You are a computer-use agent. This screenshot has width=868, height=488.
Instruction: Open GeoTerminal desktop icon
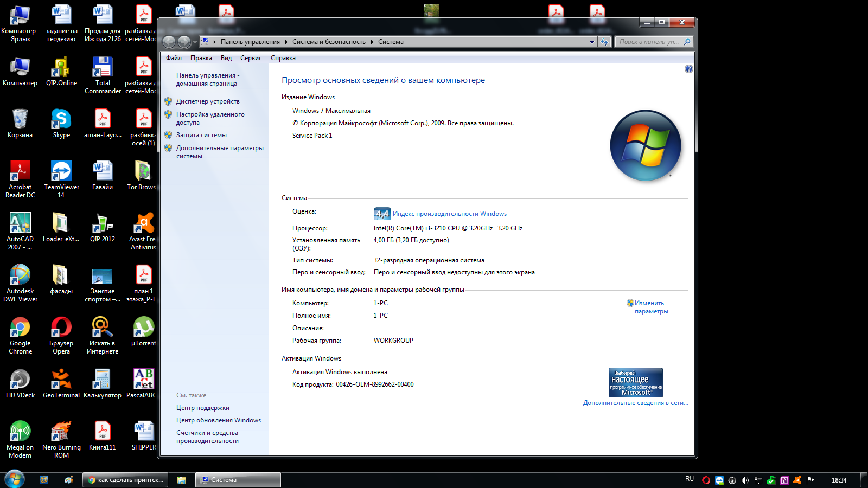[61, 384]
